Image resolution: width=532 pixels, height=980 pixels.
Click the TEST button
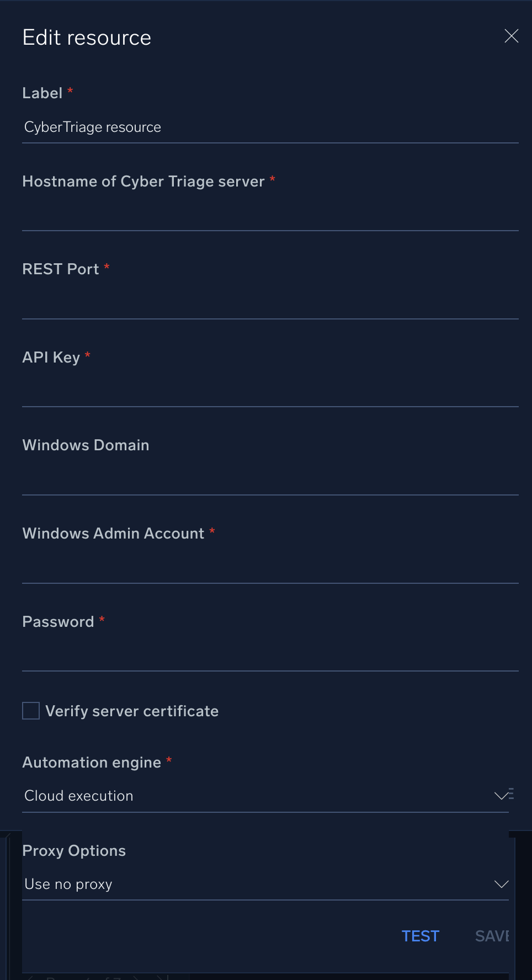click(420, 936)
